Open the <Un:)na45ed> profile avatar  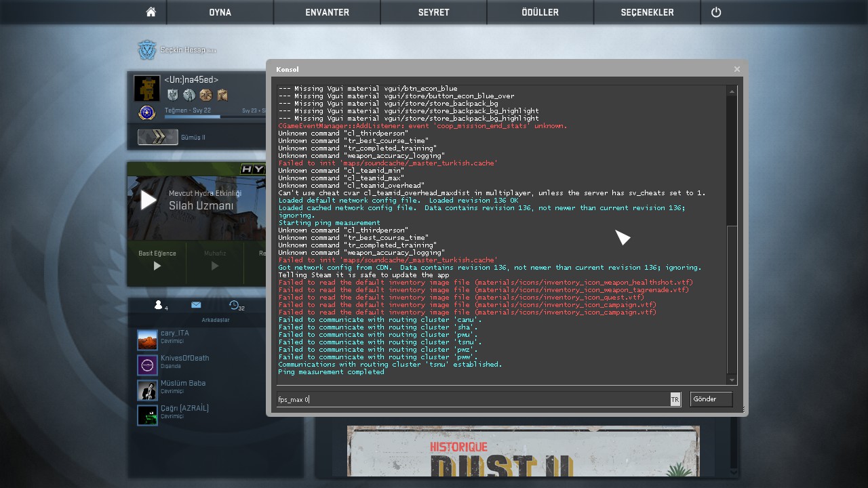point(147,88)
